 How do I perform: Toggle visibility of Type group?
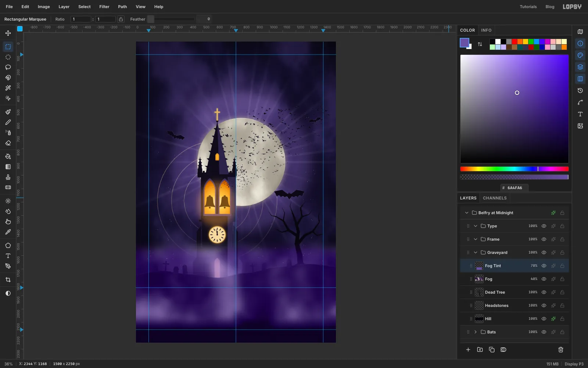click(544, 226)
